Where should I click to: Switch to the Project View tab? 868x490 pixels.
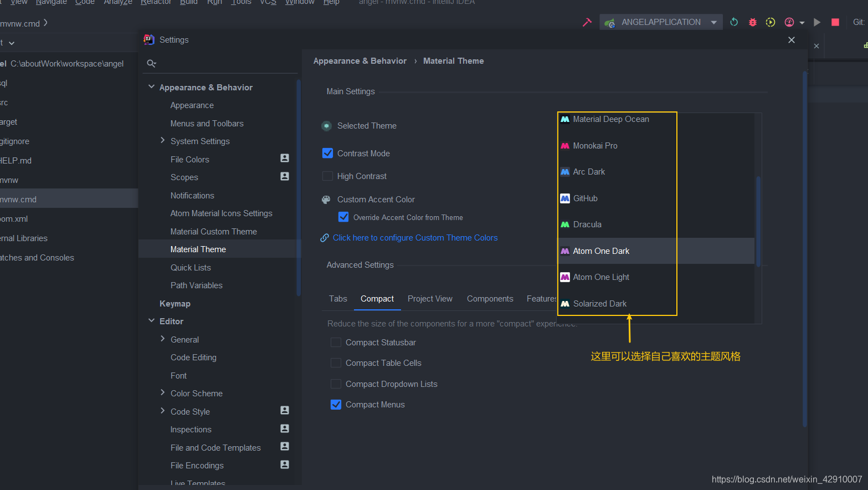[430, 299]
